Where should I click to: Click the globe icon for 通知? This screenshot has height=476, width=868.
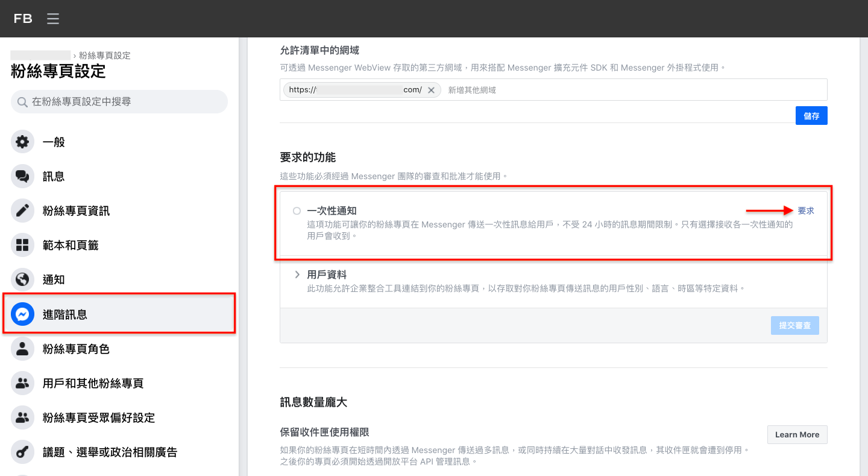point(22,280)
